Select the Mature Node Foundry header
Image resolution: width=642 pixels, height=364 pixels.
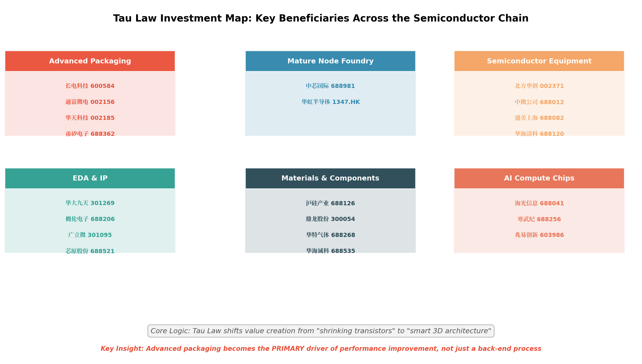pyautogui.click(x=330, y=61)
